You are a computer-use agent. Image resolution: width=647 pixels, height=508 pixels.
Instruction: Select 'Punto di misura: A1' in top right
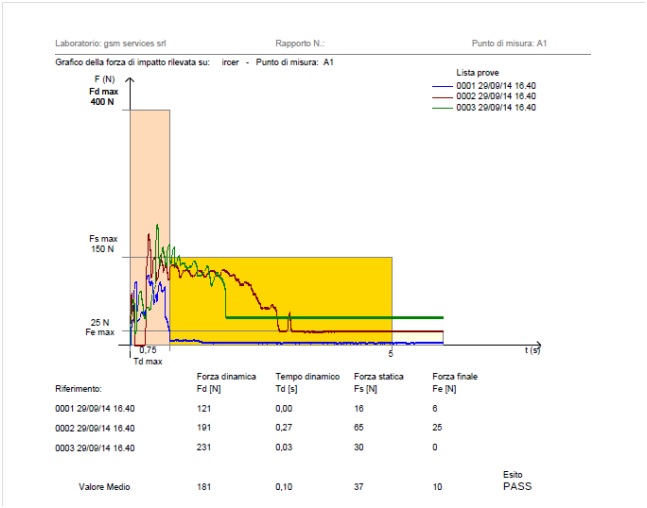[x=509, y=44]
